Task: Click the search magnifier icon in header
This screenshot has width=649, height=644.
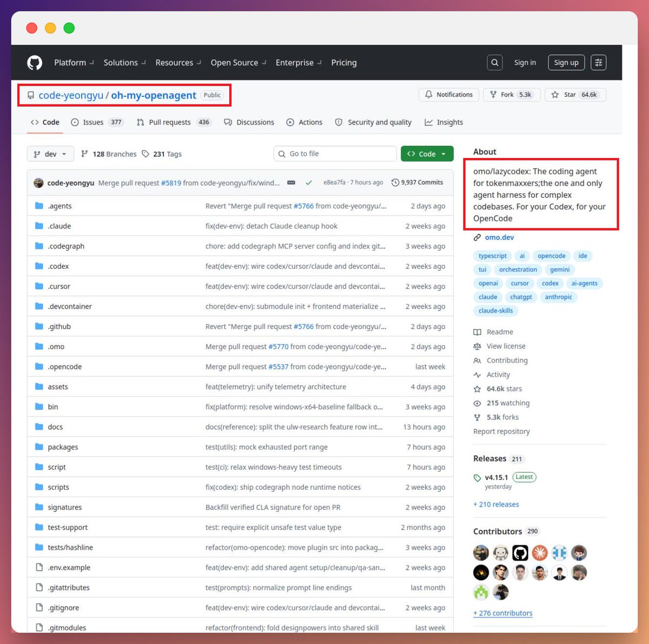Action: (x=494, y=63)
